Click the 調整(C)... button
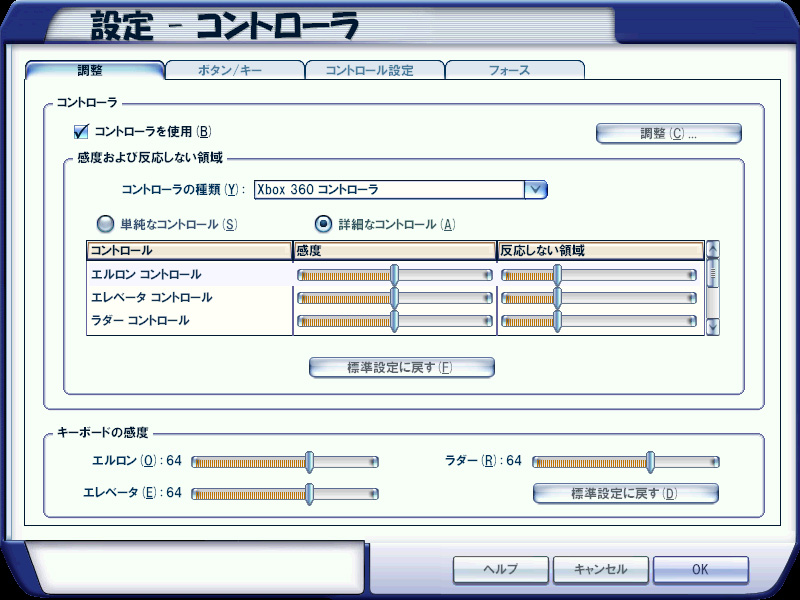 click(x=668, y=134)
